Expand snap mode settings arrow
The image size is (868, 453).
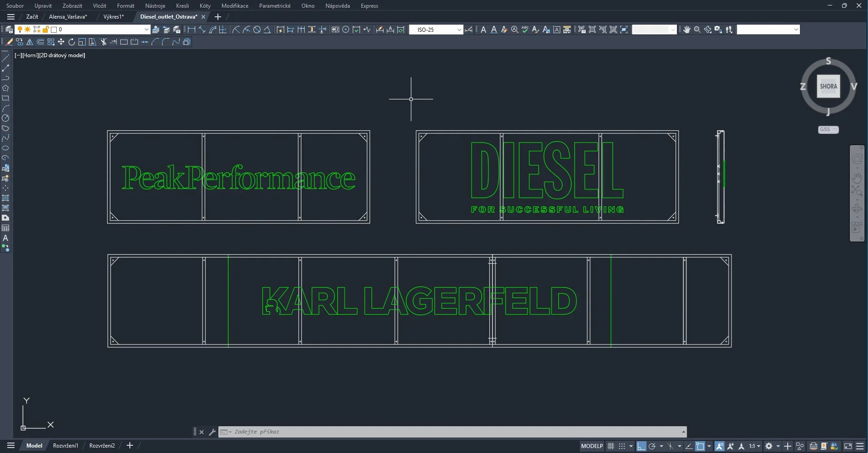tap(631, 446)
